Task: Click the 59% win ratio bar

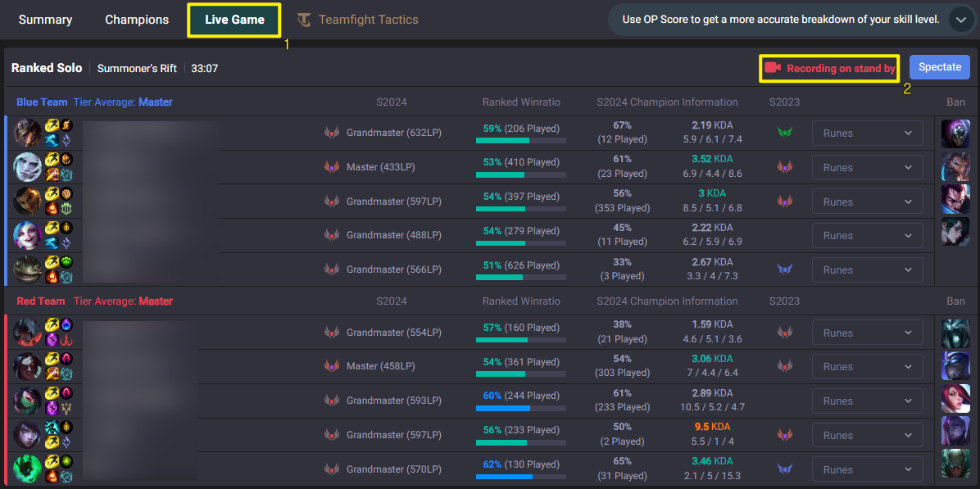Action: click(x=520, y=141)
